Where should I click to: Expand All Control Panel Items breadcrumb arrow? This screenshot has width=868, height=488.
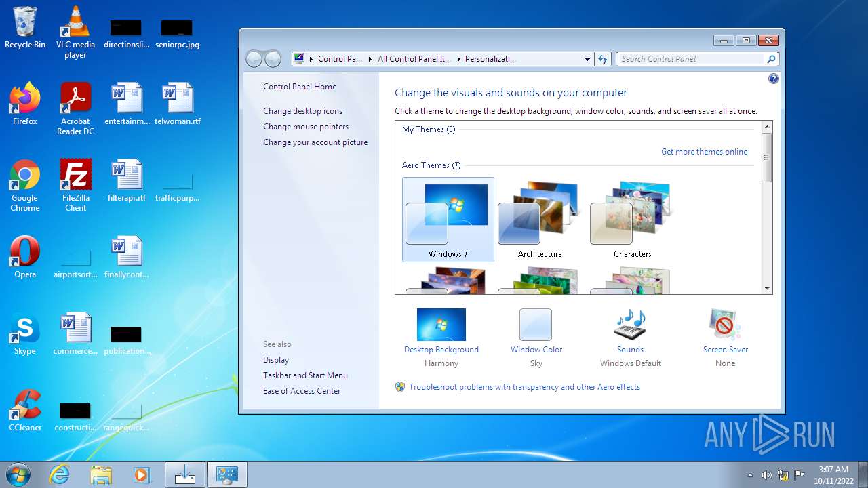click(458, 59)
